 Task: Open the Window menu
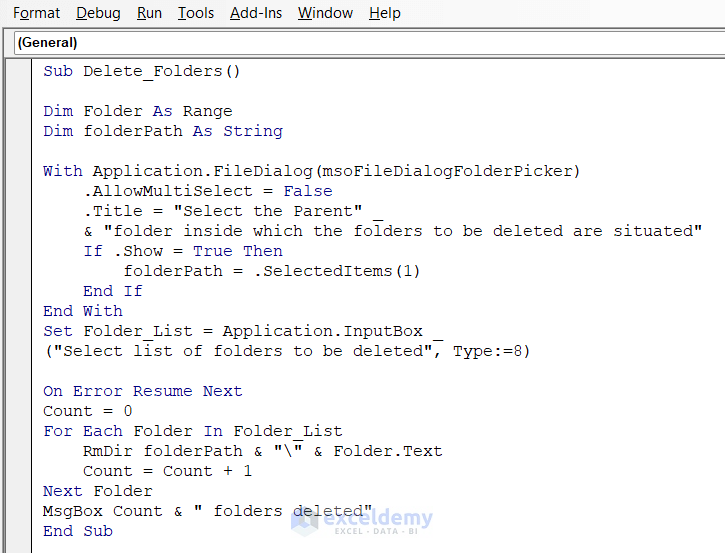325,13
